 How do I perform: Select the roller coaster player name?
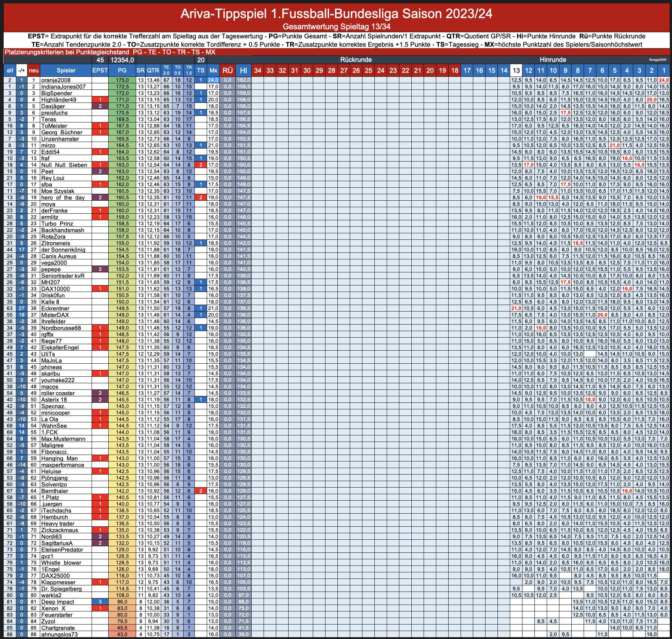coord(58,393)
